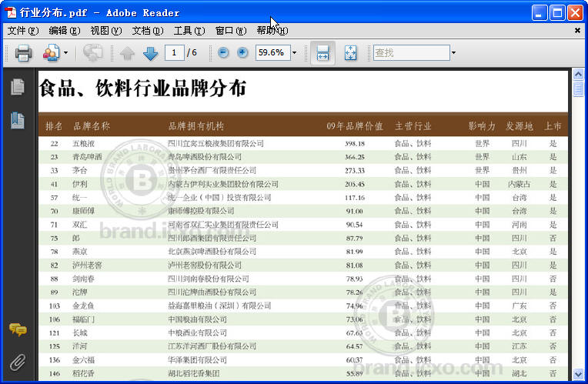Viewport: 588px width, 384px height.
Task: Click the 品牌名称 column header
Action: 92,126
